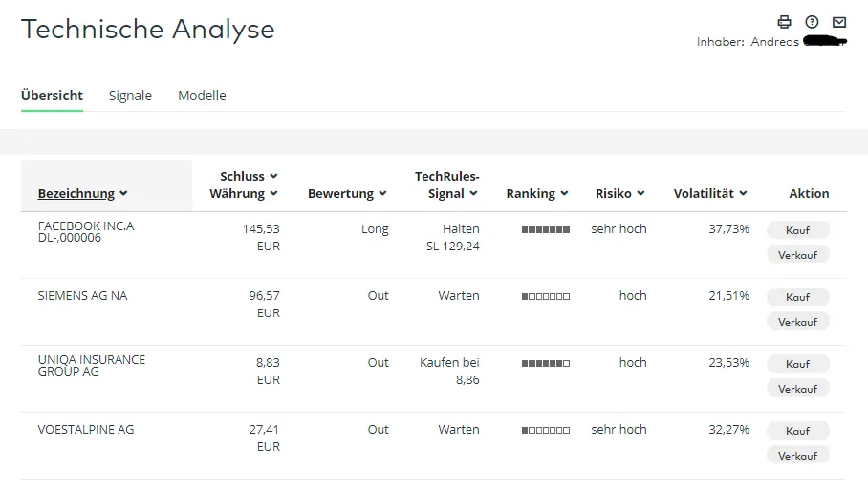Sort by Bewertung column
Viewport: 868px width, 494px height.
[x=347, y=193]
